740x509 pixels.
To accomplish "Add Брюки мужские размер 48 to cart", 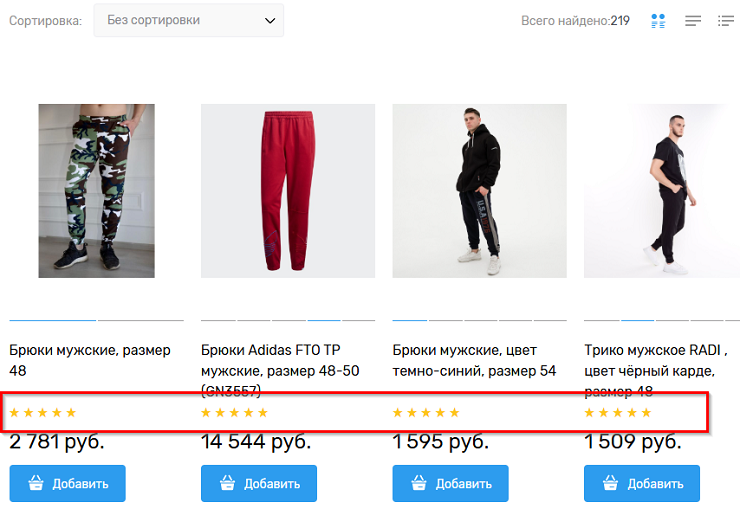I will click(68, 484).
